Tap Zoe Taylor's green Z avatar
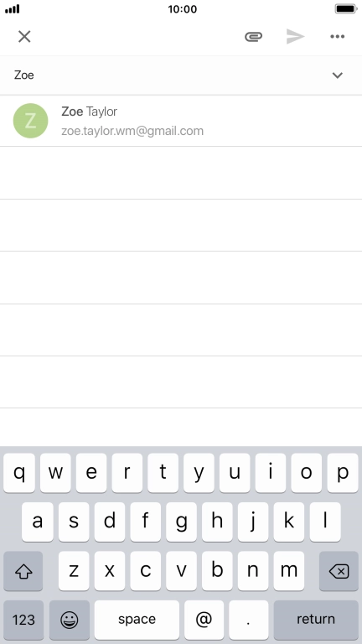The height and width of the screenshot is (644, 362). click(31, 121)
